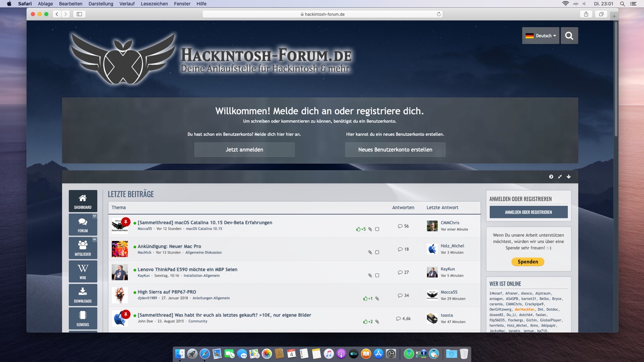Viewport: 644px width, 362px height.
Task: Open the Lesezeichen menu in the menu bar
Action: pyautogui.click(x=154, y=4)
